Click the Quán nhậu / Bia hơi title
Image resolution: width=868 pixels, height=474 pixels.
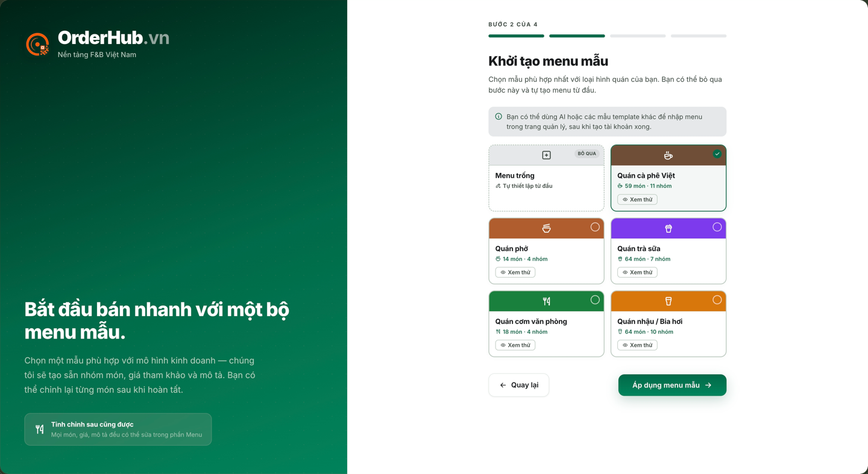click(x=650, y=321)
